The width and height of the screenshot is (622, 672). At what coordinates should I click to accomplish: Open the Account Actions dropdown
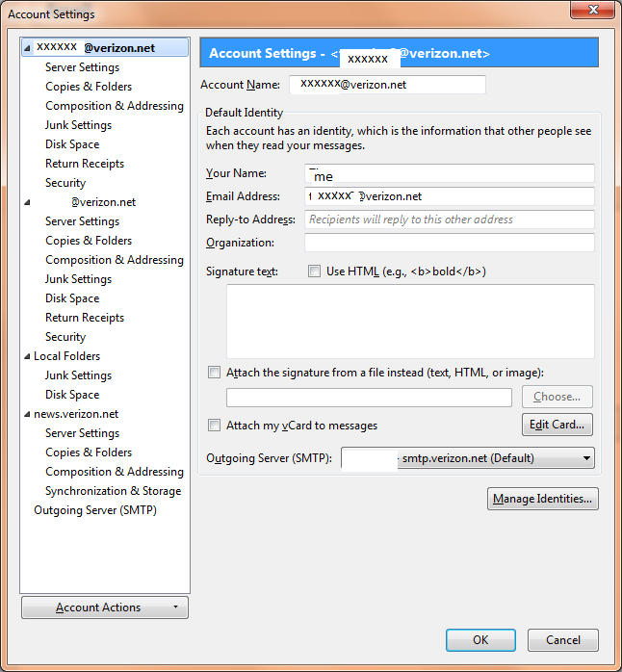click(105, 607)
